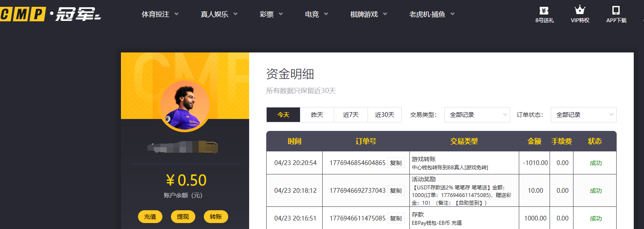644x229 pixels.
Task: Click the 转账 transfer button
Action: [x=216, y=217]
